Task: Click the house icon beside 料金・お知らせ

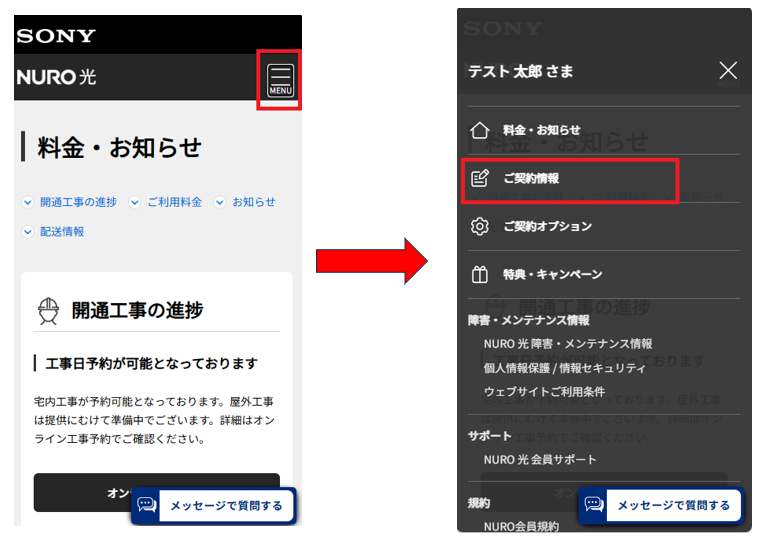Action: [x=480, y=130]
